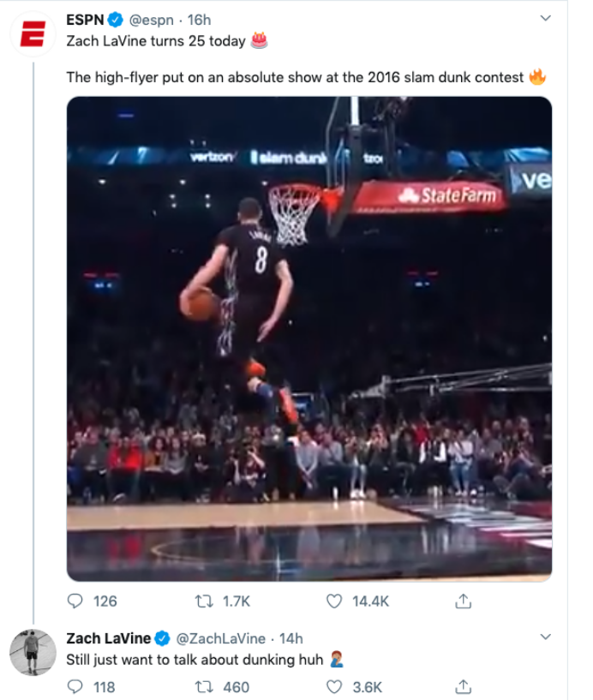The height and width of the screenshot is (700, 593).
Task: Open the ESPN account name link
Action: click(85, 20)
